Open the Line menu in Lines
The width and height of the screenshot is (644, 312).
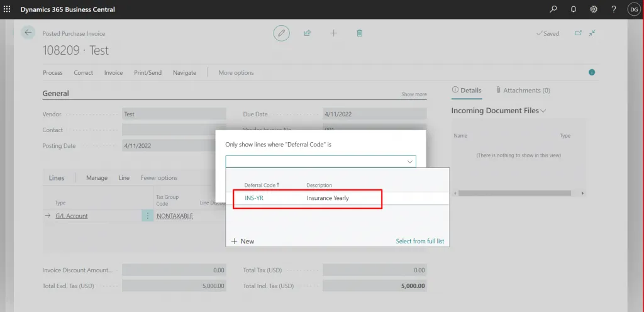pyautogui.click(x=124, y=178)
